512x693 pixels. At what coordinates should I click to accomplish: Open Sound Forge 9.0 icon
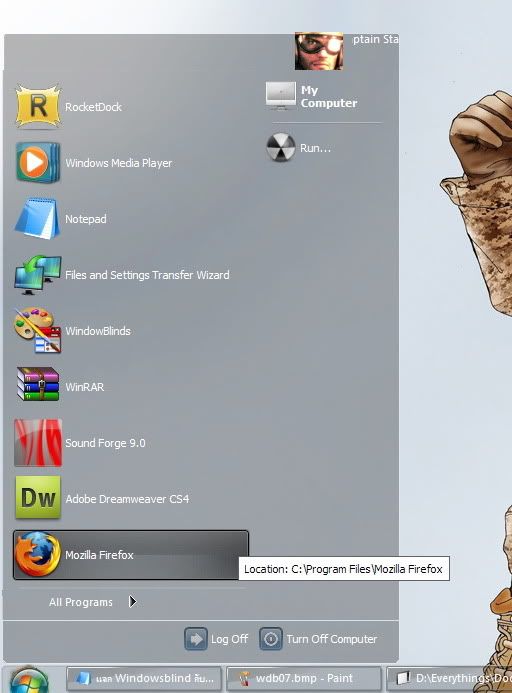click(x=38, y=443)
